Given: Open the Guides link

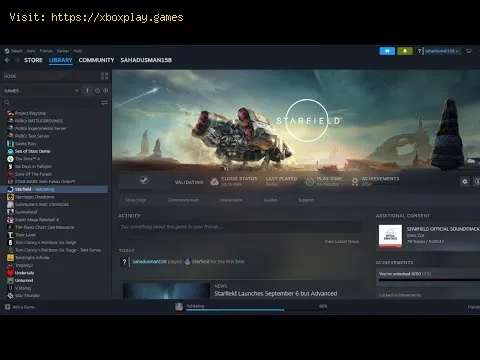Looking at the screenshot, I should click(270, 200).
